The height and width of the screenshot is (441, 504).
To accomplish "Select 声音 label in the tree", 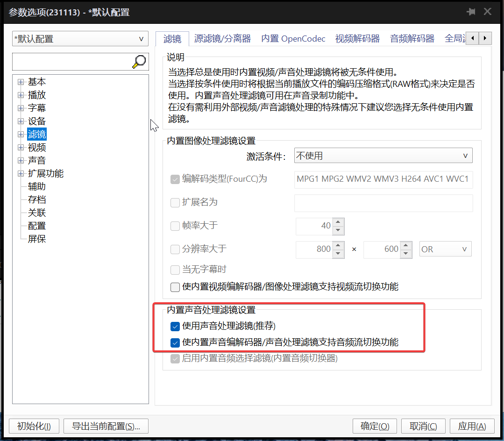I will [36, 160].
